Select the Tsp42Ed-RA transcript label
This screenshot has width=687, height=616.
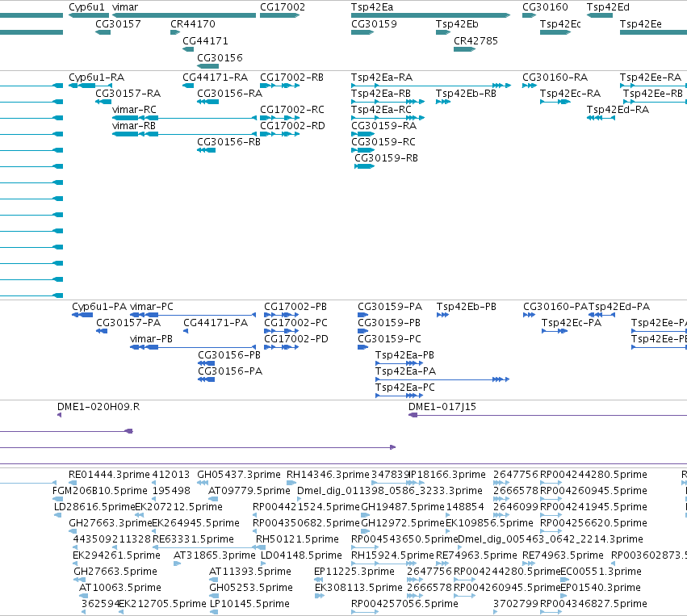point(618,110)
